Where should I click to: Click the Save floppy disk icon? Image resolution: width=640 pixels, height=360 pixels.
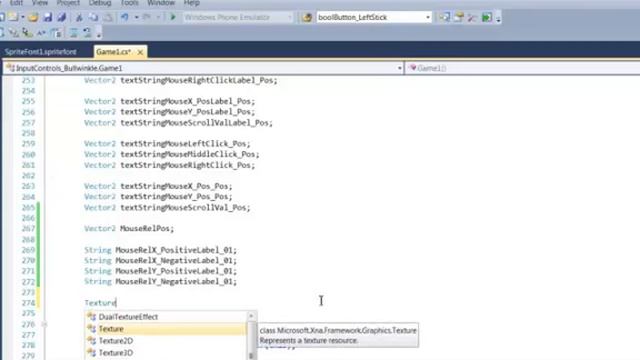coord(48,18)
